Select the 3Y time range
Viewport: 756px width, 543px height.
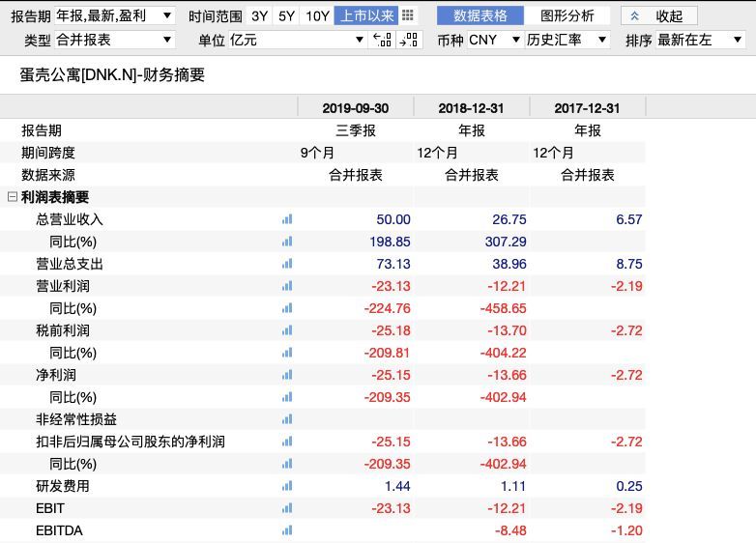pyautogui.click(x=259, y=16)
